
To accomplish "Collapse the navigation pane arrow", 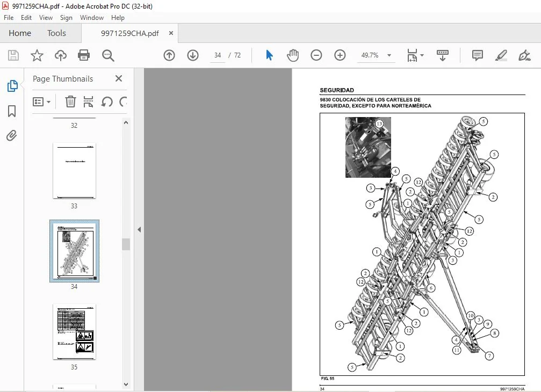I will pos(139,230).
